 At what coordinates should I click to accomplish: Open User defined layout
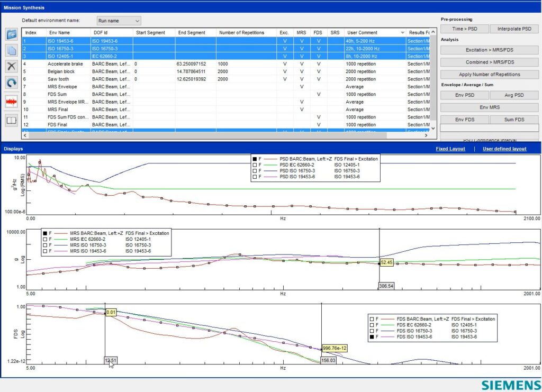pos(504,149)
